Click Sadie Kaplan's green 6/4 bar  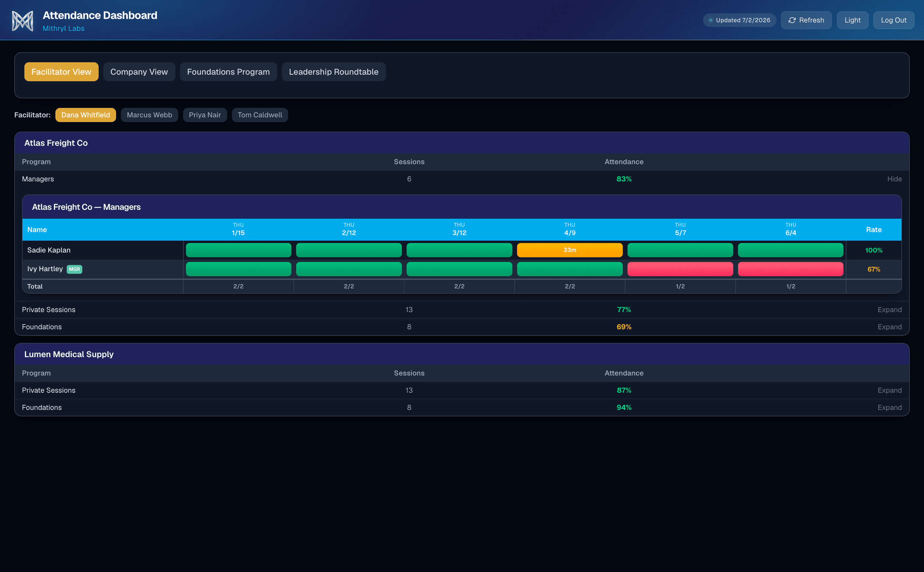pos(790,250)
